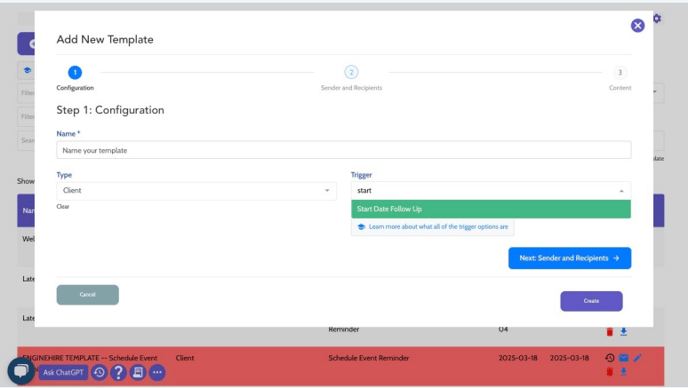The width and height of the screenshot is (688, 388).
Task: Click the pencil edit icon in red row
Action: (x=638, y=358)
